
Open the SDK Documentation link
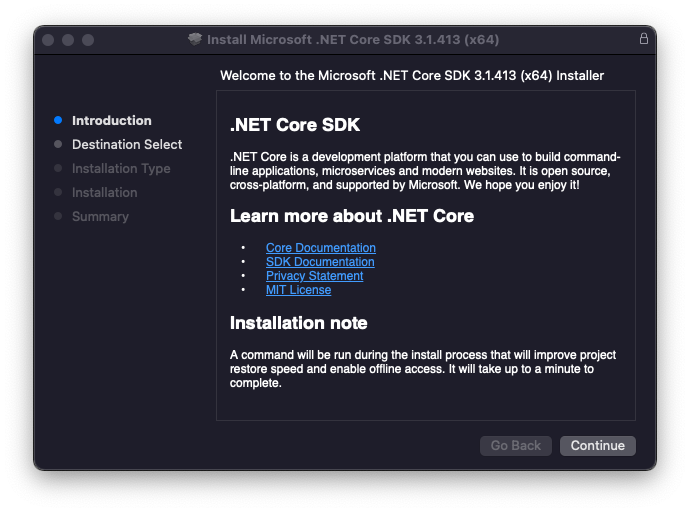pos(320,262)
